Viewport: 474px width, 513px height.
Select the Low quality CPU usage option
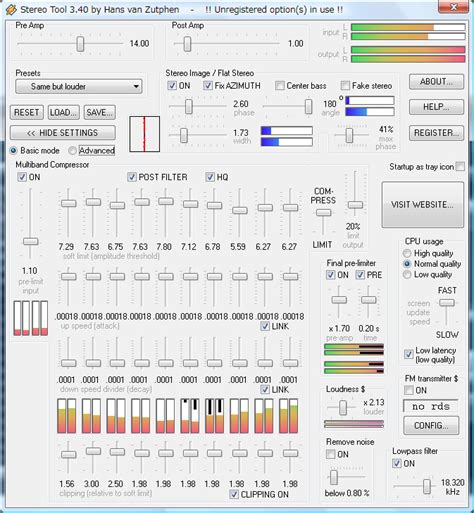[407, 275]
